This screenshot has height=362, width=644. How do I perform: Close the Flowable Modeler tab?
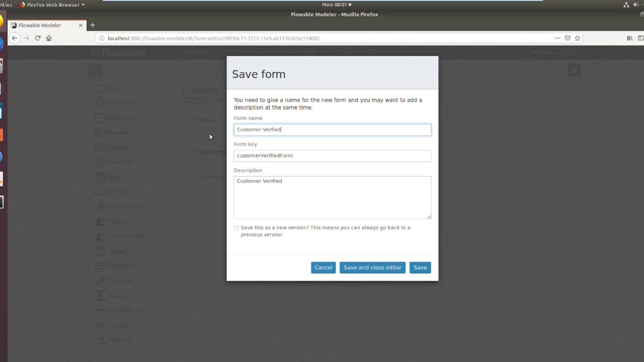point(80,25)
